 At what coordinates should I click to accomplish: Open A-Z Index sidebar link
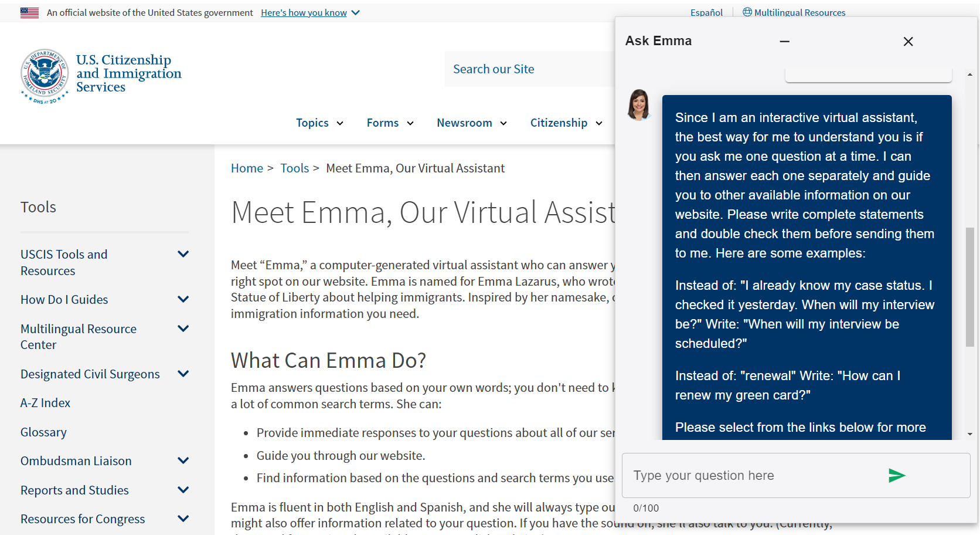(45, 403)
